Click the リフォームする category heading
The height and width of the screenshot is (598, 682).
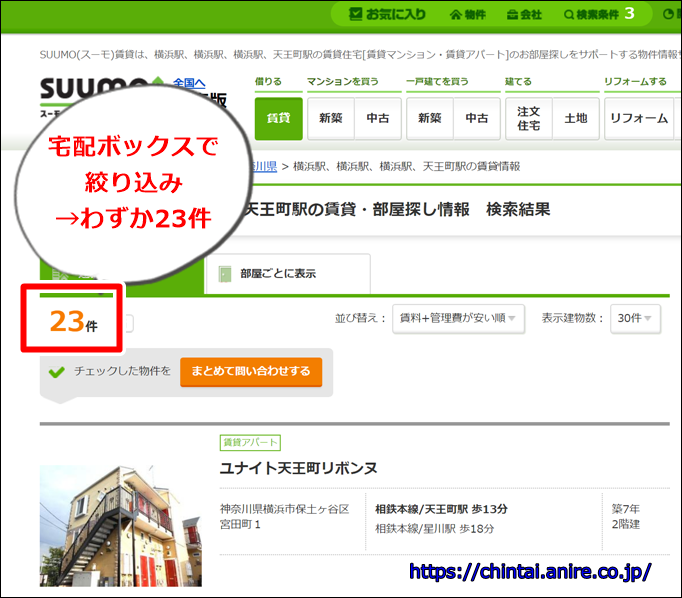click(x=635, y=82)
